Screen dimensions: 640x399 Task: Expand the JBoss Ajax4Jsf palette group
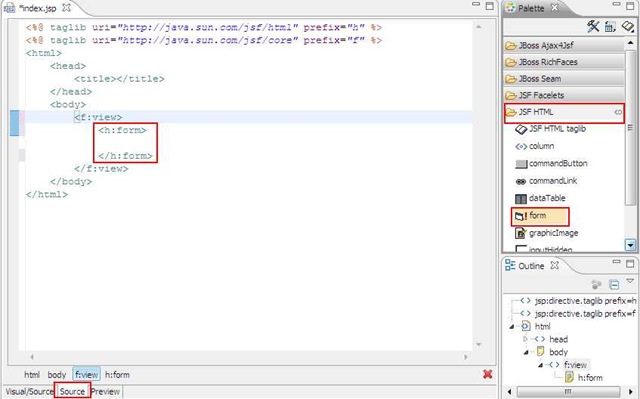click(x=564, y=45)
